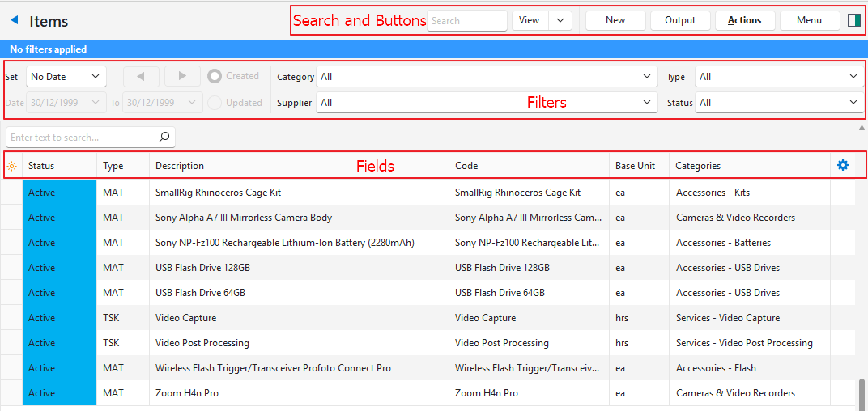The width and height of the screenshot is (868, 411).
Task: Open the Type filter dropdown
Action: (x=779, y=76)
